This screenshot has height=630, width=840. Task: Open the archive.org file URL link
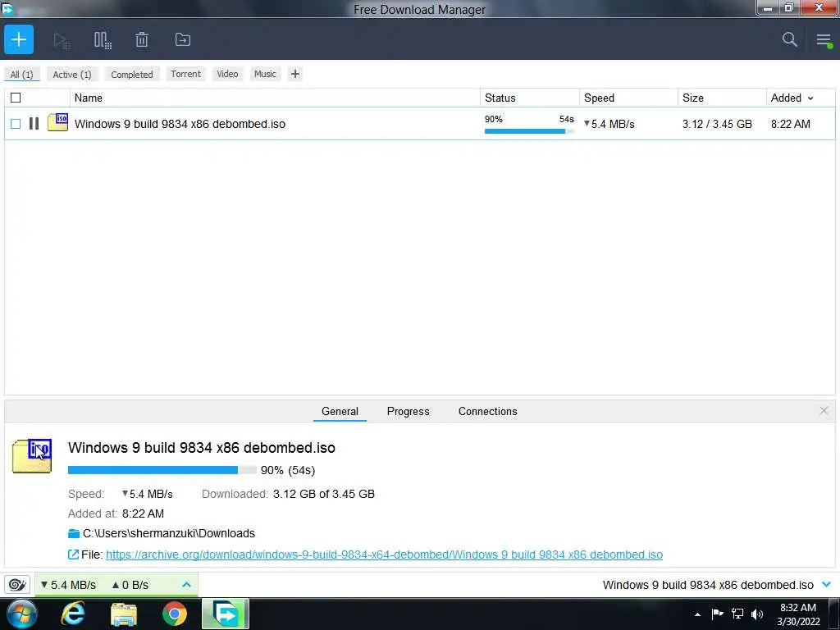(384, 555)
